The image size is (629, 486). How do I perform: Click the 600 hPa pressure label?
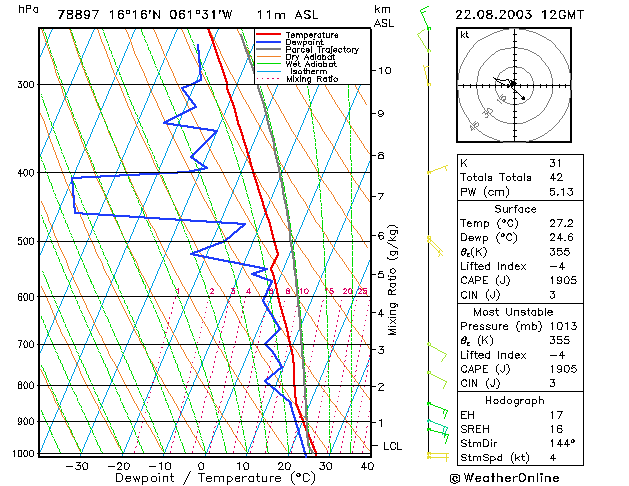click(26, 297)
